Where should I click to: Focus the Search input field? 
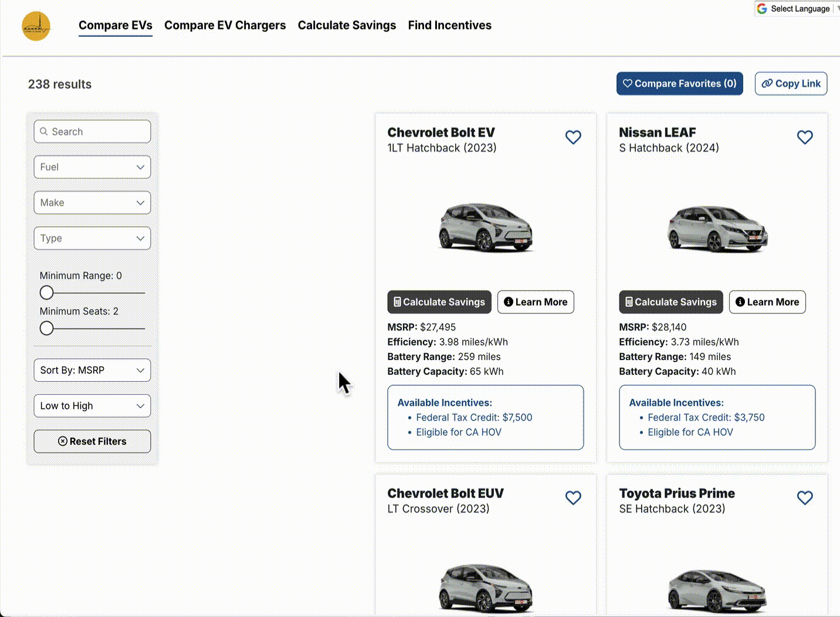point(92,131)
